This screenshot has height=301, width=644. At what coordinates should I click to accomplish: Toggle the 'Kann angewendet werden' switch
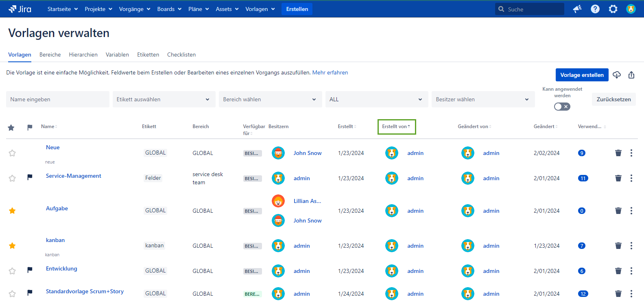point(562,107)
